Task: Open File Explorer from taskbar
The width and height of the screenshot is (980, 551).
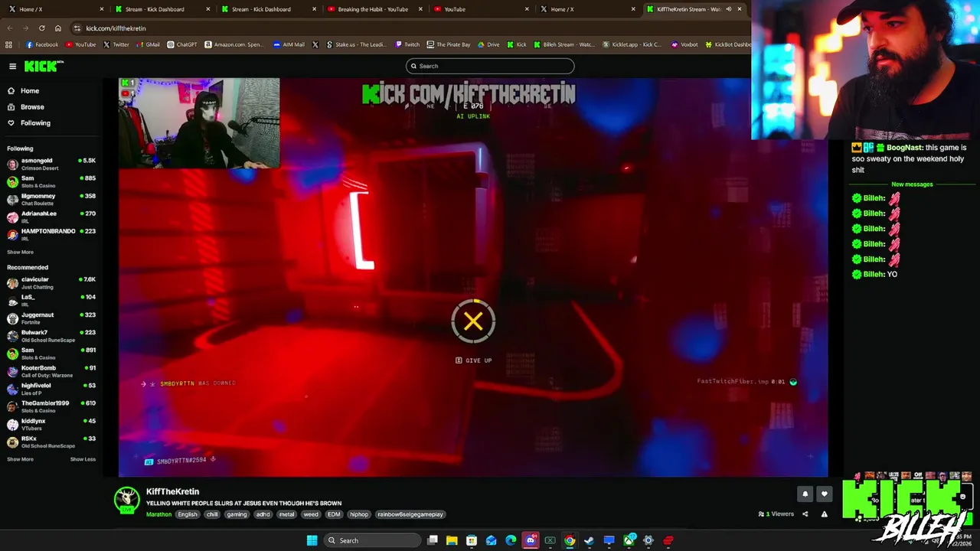Action: 452,540
